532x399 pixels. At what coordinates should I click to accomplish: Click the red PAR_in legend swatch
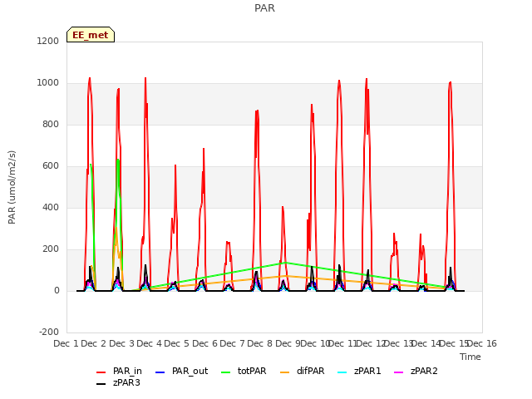[x=101, y=372]
